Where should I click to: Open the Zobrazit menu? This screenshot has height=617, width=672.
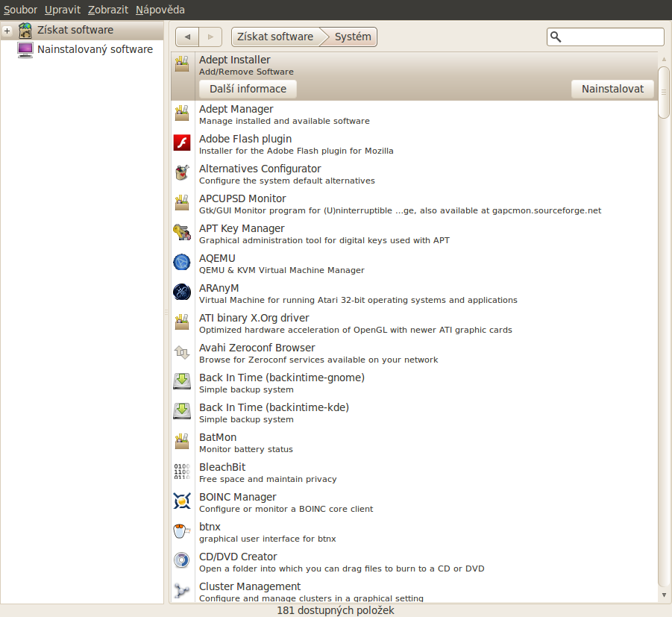108,10
